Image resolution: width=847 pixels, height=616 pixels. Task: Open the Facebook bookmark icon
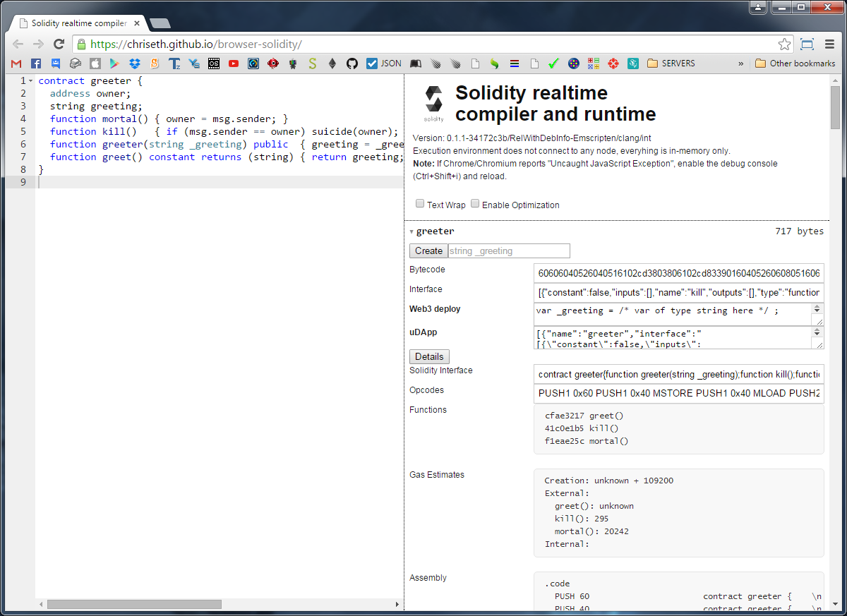[x=36, y=64]
